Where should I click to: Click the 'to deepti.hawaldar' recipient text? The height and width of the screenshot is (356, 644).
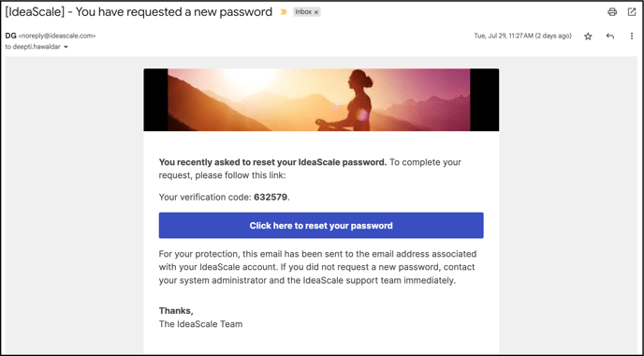[x=33, y=47]
